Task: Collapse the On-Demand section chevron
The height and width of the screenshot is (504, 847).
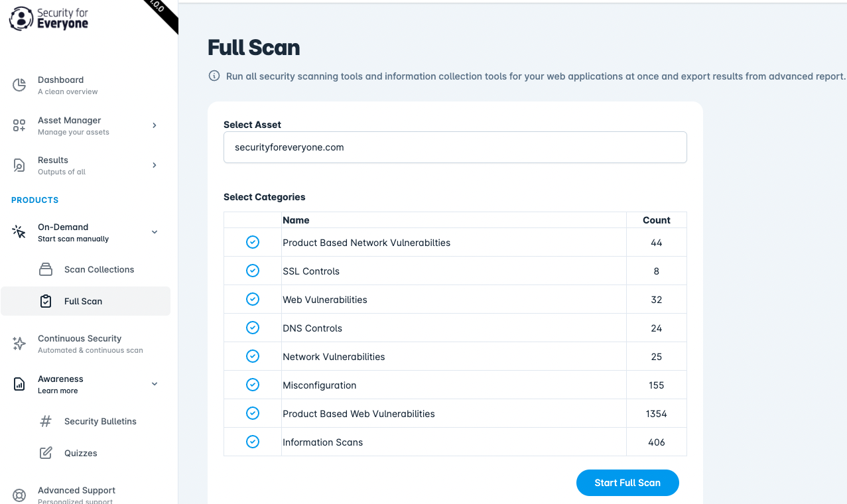Action: (x=155, y=232)
